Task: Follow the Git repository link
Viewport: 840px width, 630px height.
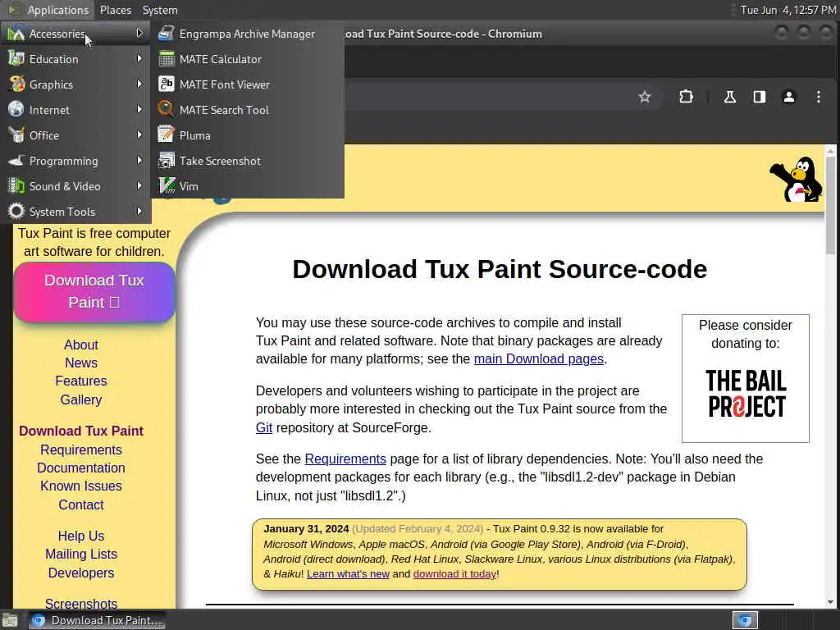Action: click(263, 428)
